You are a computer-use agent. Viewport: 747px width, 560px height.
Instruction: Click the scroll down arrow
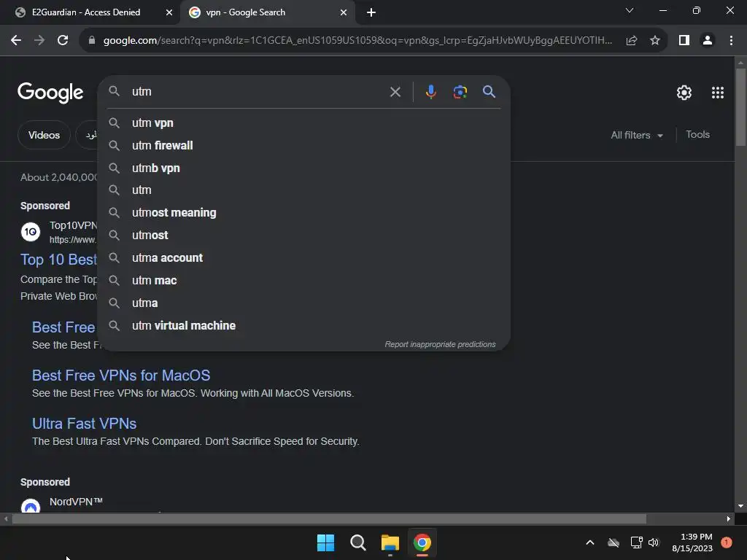click(x=740, y=507)
